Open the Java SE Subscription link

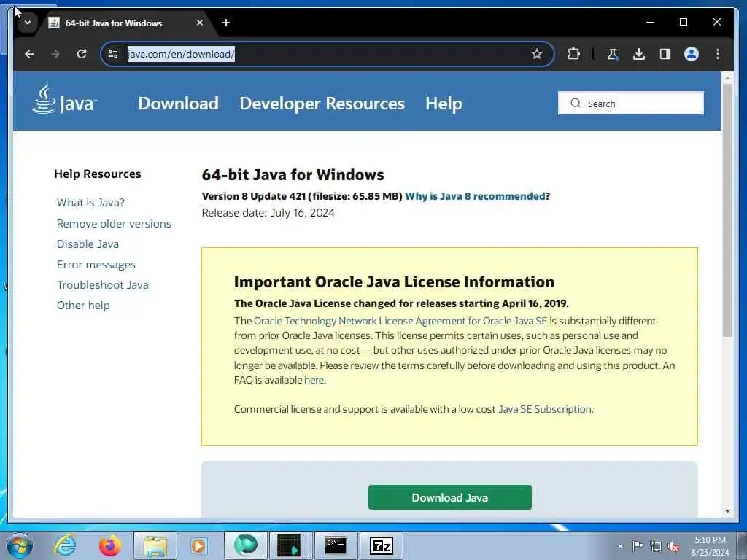pos(545,409)
